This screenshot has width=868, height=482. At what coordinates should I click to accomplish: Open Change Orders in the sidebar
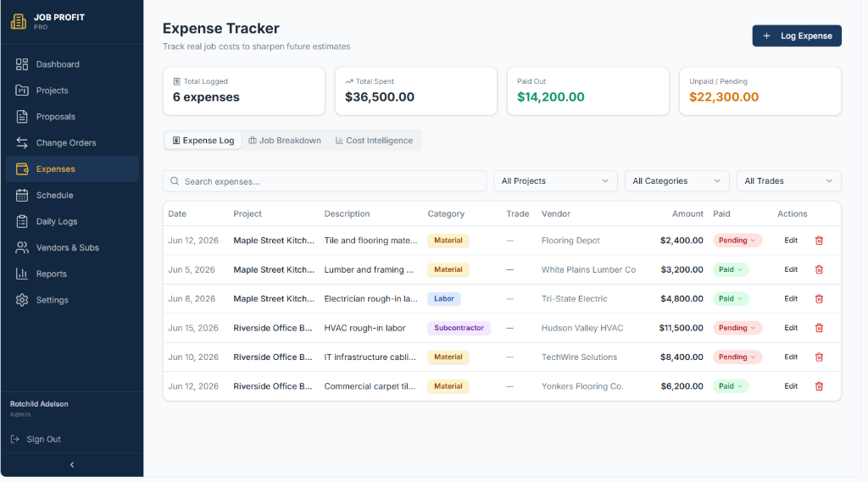(x=72, y=143)
